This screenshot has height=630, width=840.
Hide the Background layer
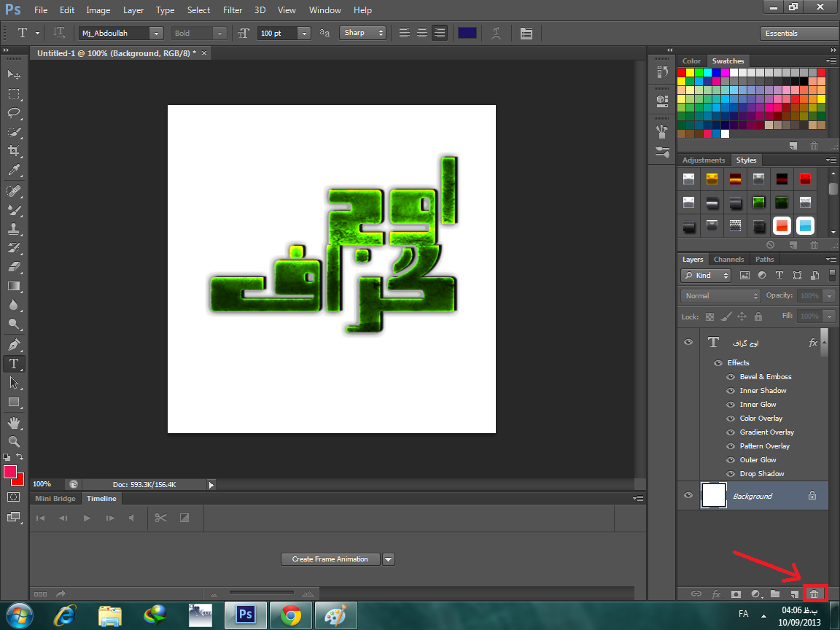(688, 496)
